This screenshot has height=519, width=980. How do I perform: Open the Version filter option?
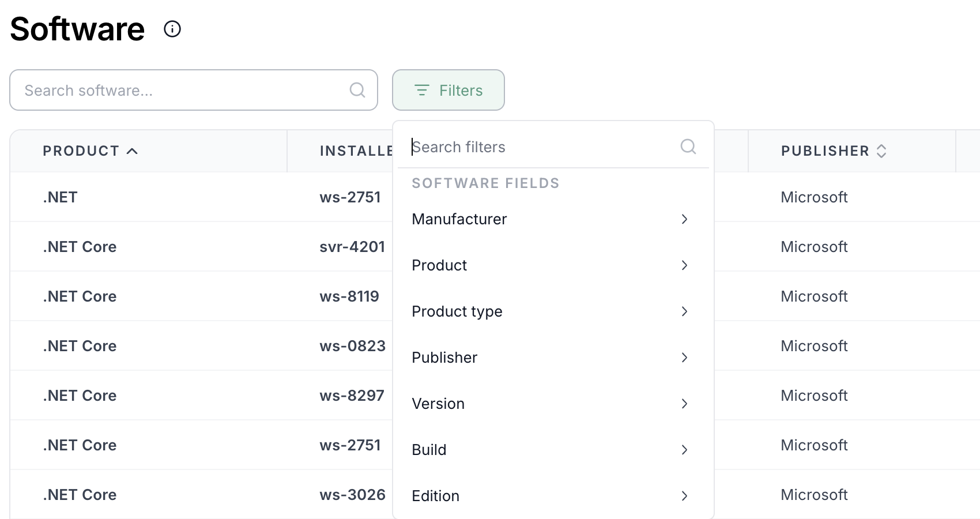click(553, 404)
